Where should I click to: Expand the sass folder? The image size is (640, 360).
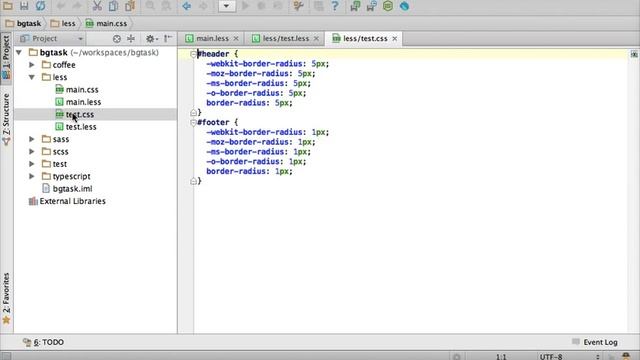tap(32, 139)
